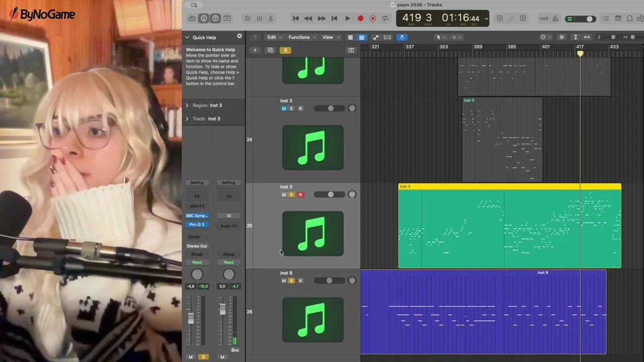Open the Pro-Q 3 plugin slot
Image resolution: width=644 pixels, height=362 pixels.
tap(197, 225)
